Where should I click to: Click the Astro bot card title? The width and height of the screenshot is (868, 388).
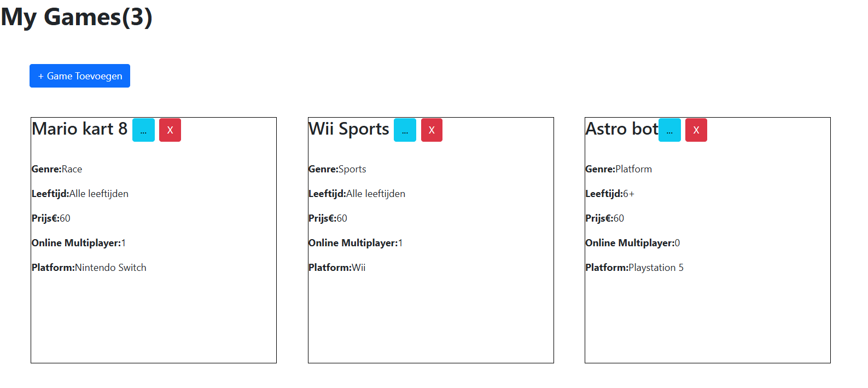pos(621,129)
